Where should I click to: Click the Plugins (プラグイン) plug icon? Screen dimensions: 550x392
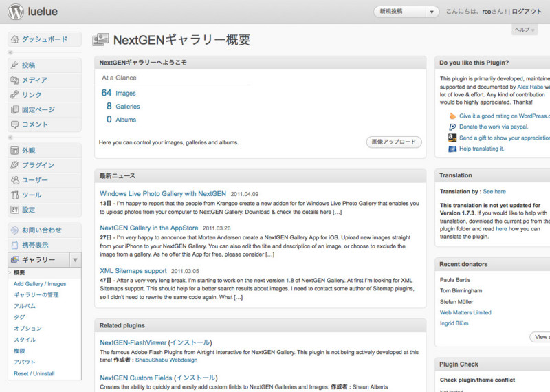(x=14, y=165)
